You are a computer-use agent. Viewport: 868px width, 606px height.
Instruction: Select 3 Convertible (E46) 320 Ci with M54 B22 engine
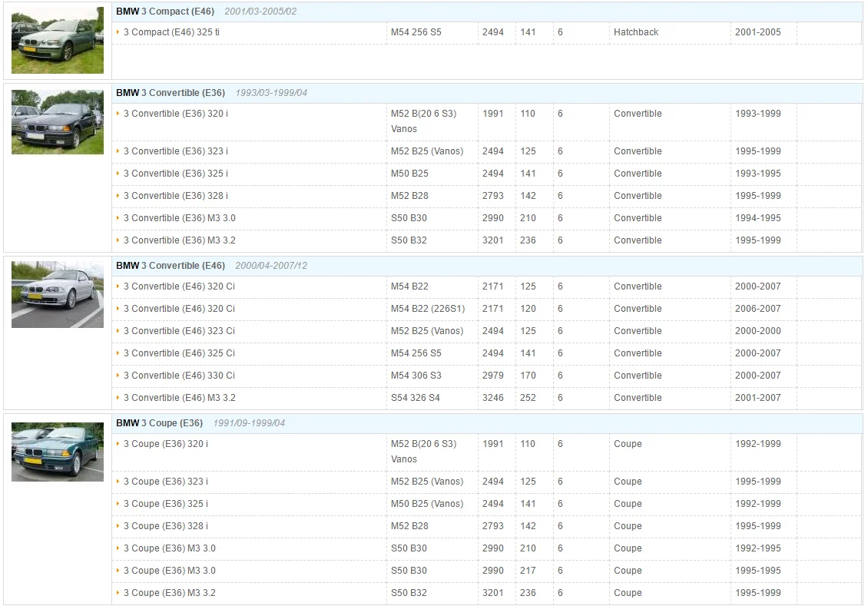pos(179,286)
